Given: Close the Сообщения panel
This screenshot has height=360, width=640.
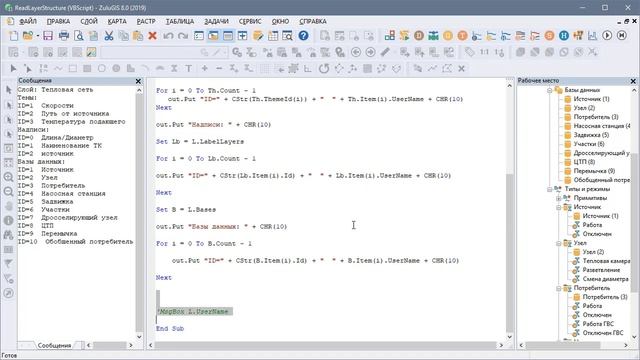Looking at the screenshot, I should [138, 81].
